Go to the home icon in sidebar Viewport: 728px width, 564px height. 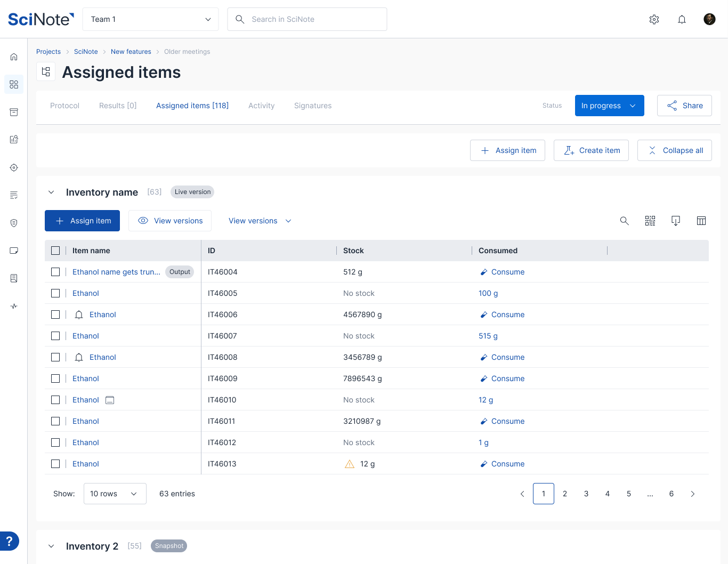pyautogui.click(x=14, y=57)
